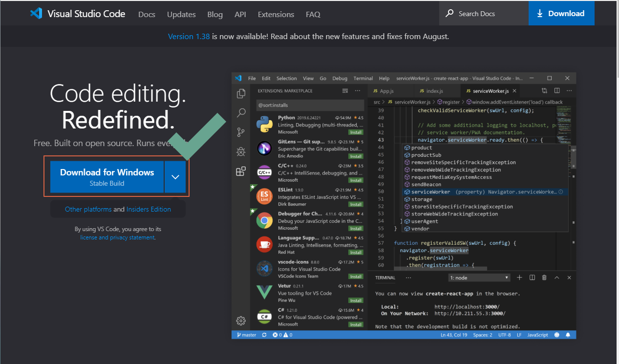Click the @sort:installs extensions search box
Image resolution: width=619 pixels, height=364 pixels.
click(310, 105)
